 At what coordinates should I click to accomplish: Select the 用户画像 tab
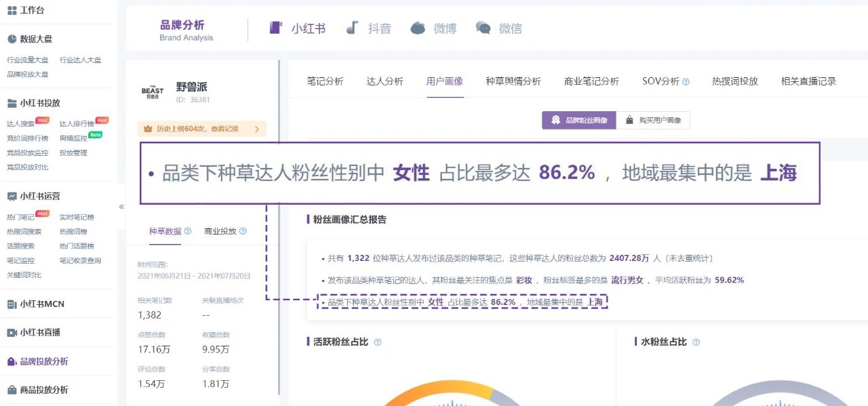click(x=445, y=81)
